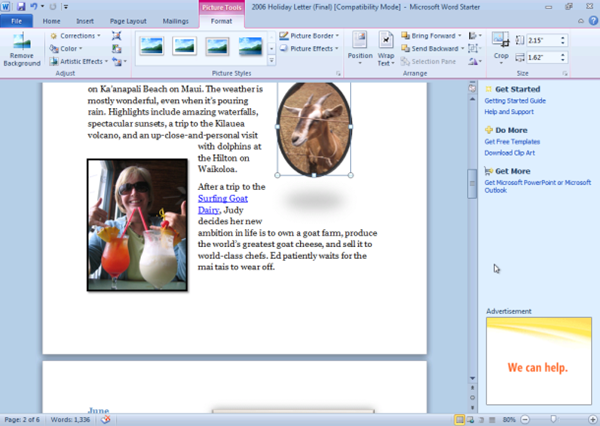600x426 pixels.
Task: Open the Picture Effects dropdown
Action: pyautogui.click(x=312, y=48)
